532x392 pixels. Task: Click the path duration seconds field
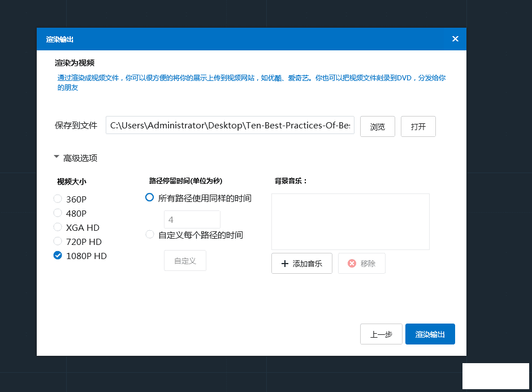pos(192,219)
